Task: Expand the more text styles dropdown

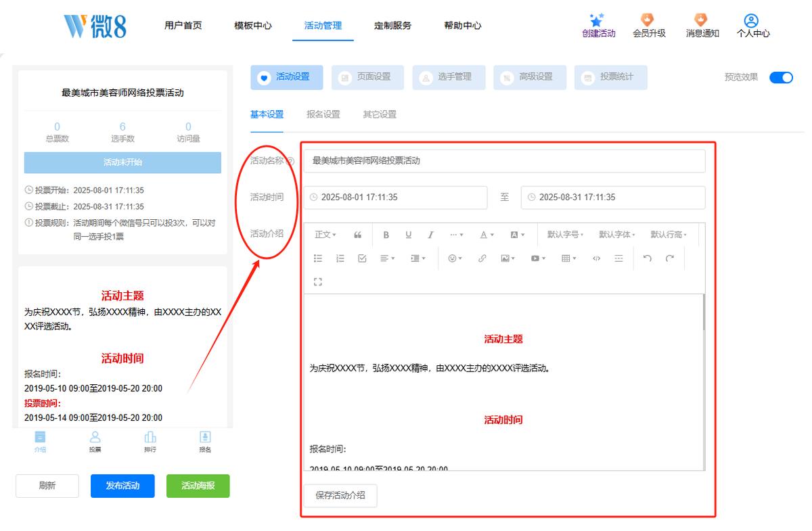Action: click(457, 235)
